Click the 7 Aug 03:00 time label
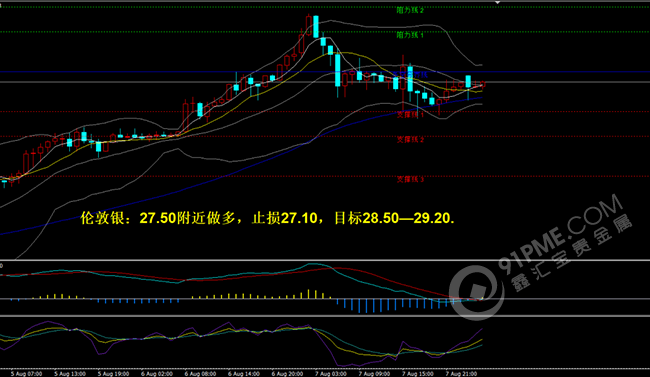This screenshot has height=377, width=650. click(331, 374)
